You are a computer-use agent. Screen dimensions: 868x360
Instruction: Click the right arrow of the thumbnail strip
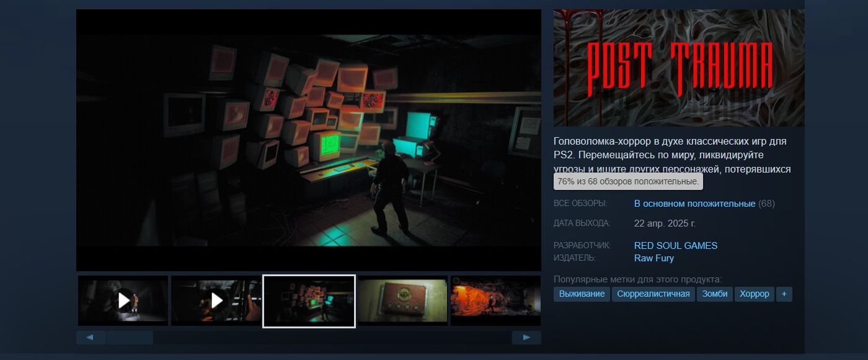(x=526, y=337)
